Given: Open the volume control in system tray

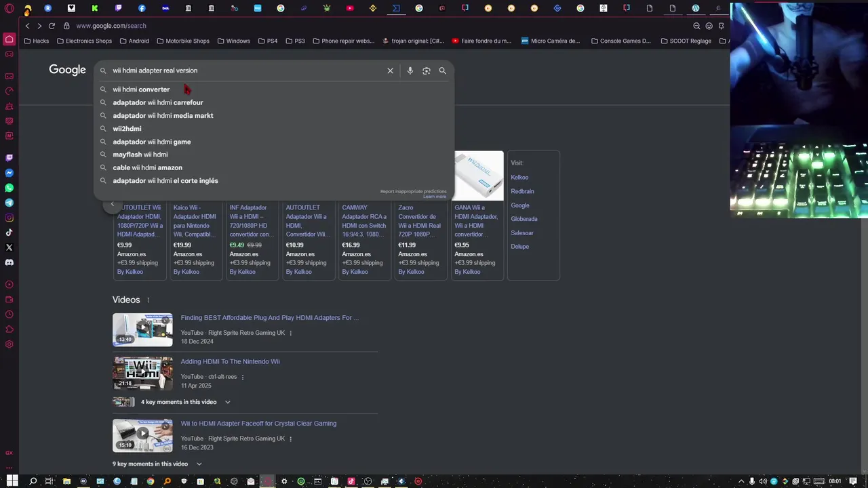Looking at the screenshot, I should pyautogui.click(x=762, y=481).
